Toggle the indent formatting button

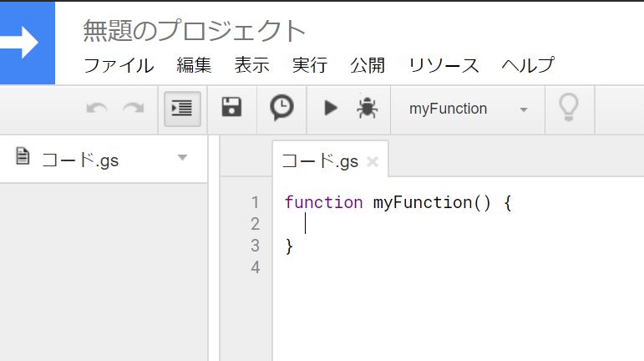click(182, 109)
